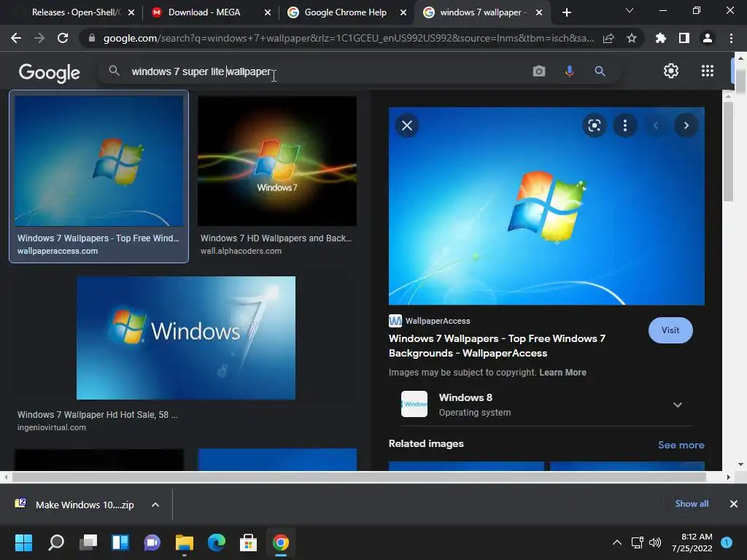747x560 pixels.
Task: See more related images
Action: click(681, 445)
